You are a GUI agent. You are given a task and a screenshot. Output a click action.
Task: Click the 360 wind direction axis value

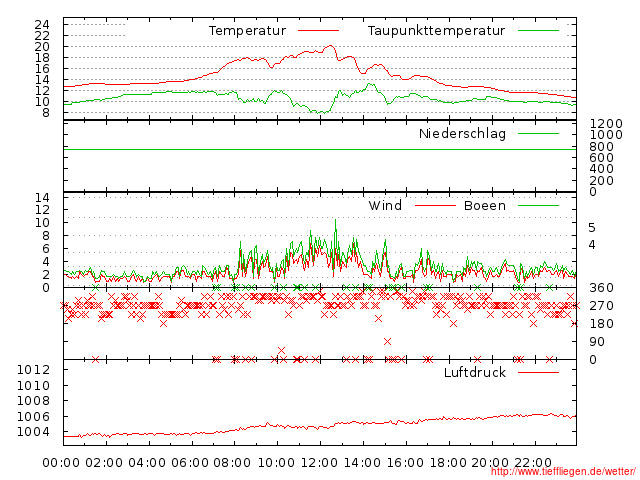601,288
